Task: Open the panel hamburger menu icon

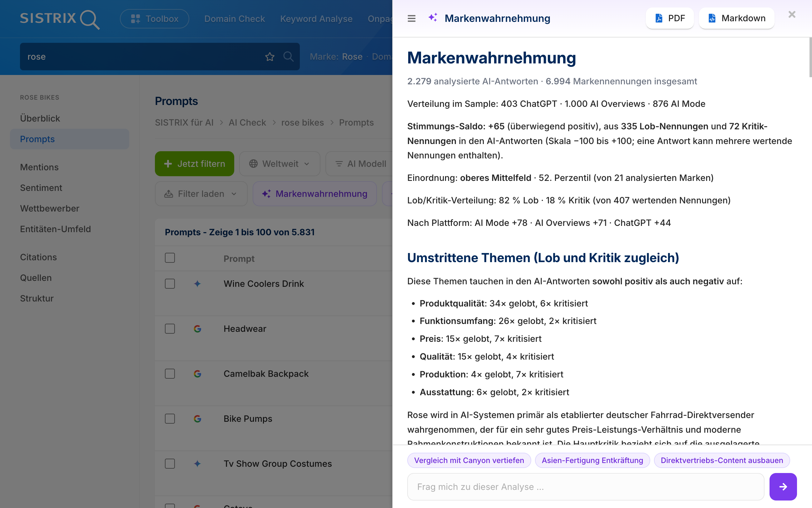Action: coord(411,18)
